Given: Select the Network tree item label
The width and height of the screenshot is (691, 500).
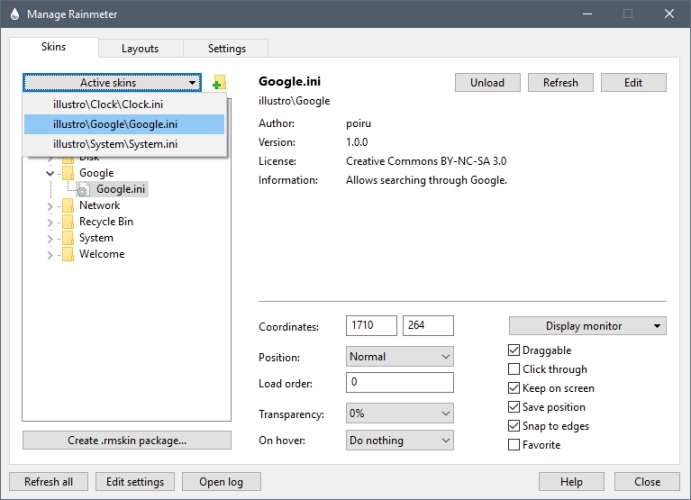Looking at the screenshot, I should pyautogui.click(x=100, y=205).
